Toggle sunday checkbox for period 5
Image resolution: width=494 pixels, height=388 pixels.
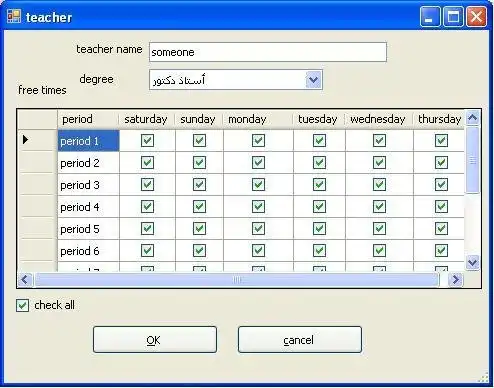coord(199,228)
